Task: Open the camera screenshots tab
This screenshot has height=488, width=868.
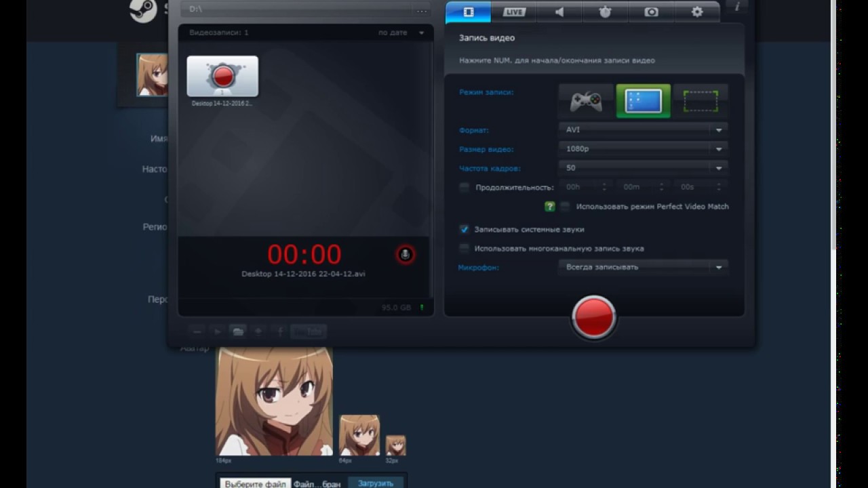Action: pyautogui.click(x=651, y=12)
